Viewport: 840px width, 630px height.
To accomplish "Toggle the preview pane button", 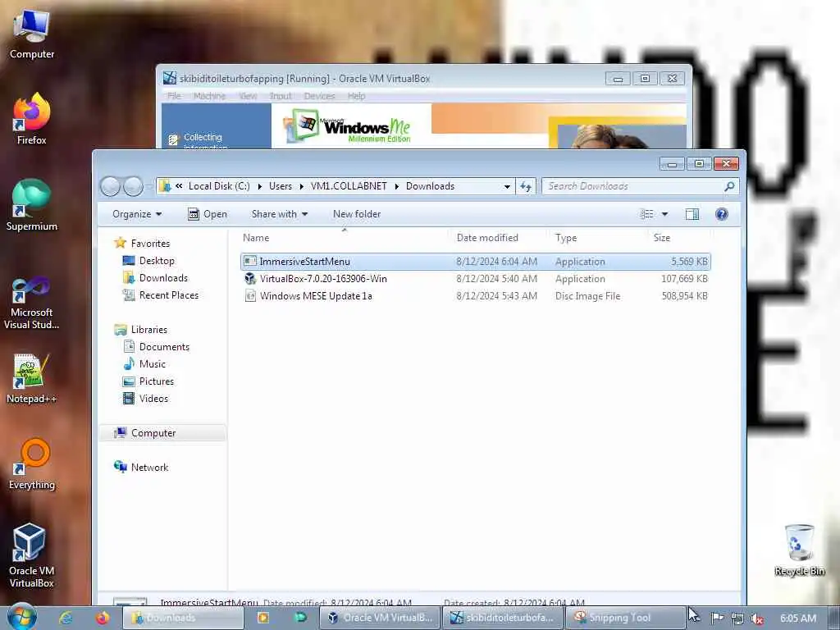I will click(692, 214).
